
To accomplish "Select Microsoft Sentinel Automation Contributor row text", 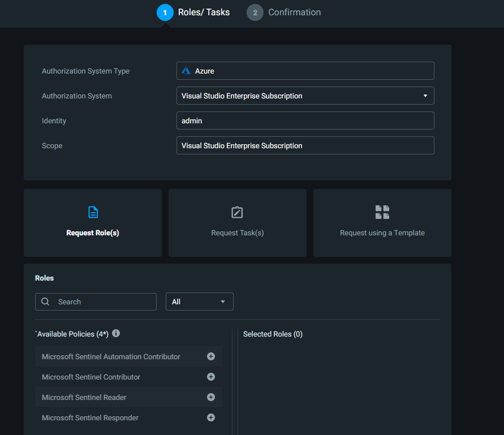I will (111, 356).
